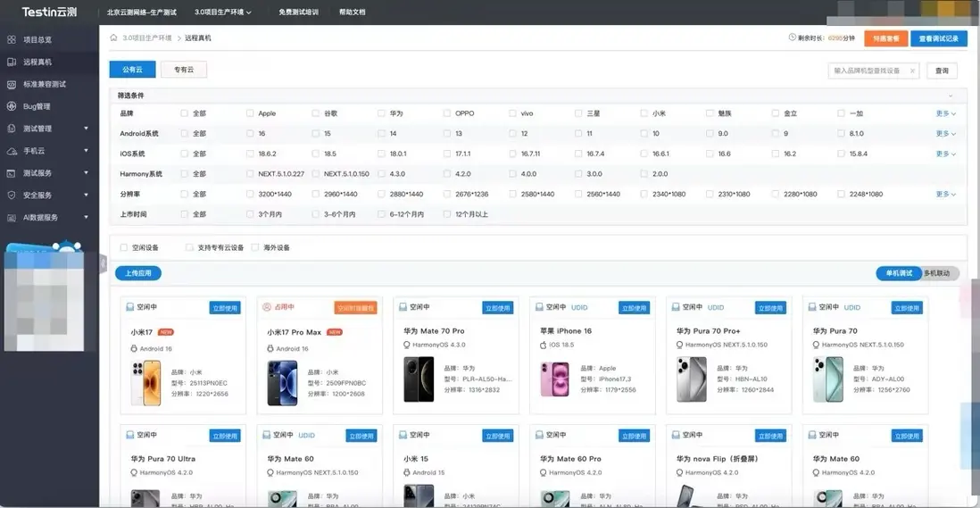The image size is (980, 508).
Task: Select Harmony NEXT.5.1.0.227 checkbox
Action: click(250, 174)
